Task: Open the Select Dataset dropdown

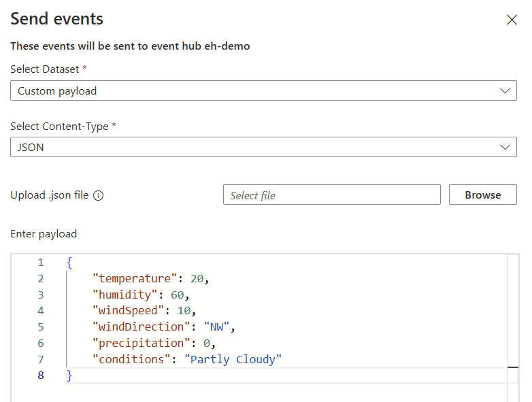Action: coord(263,90)
